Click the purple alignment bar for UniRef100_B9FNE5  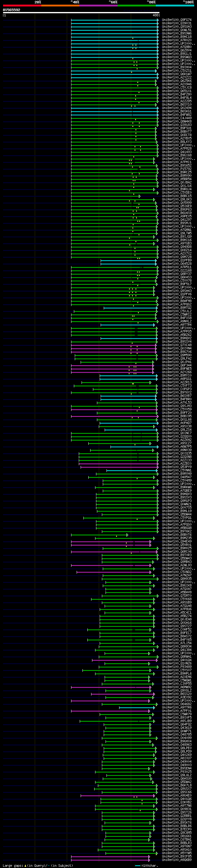(112, 369)
